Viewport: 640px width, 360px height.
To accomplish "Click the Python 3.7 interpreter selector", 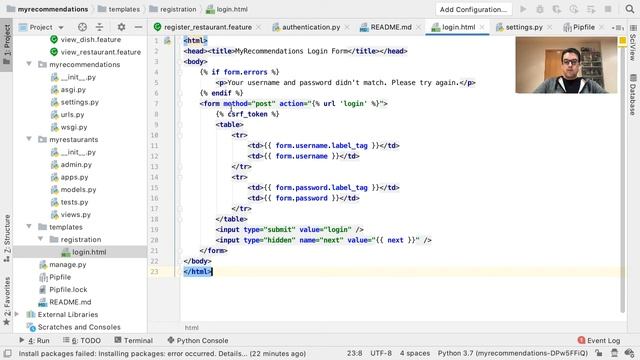I will coord(513,353).
